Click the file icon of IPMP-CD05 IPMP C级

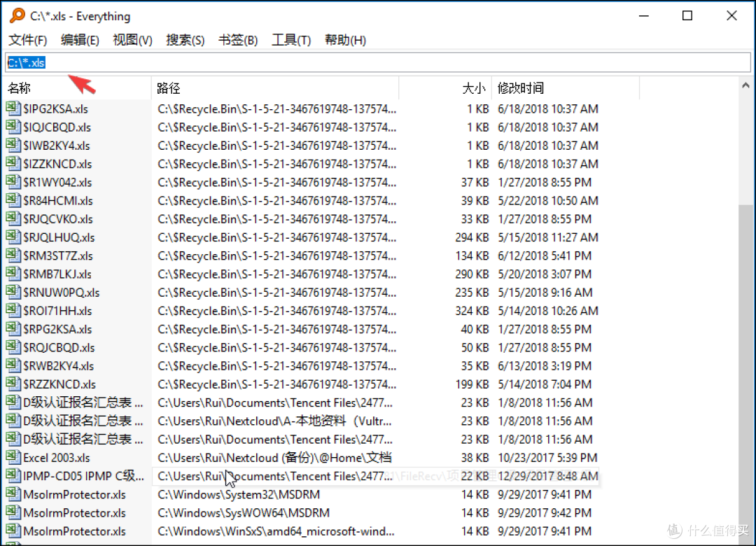pos(13,475)
